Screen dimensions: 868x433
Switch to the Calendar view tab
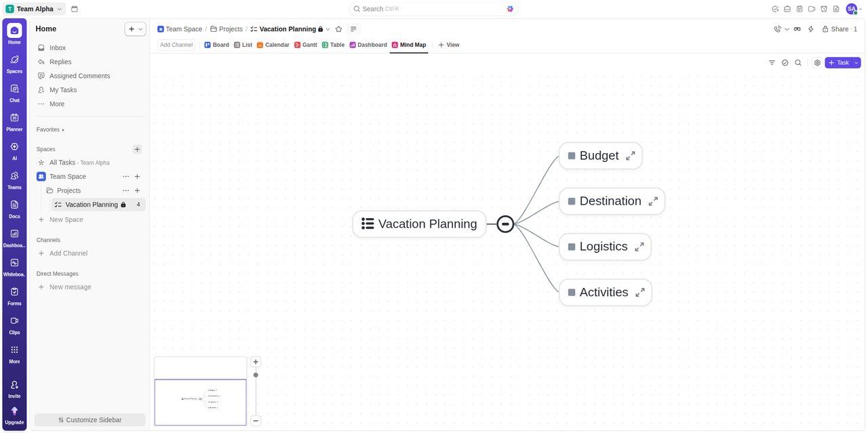[273, 45]
